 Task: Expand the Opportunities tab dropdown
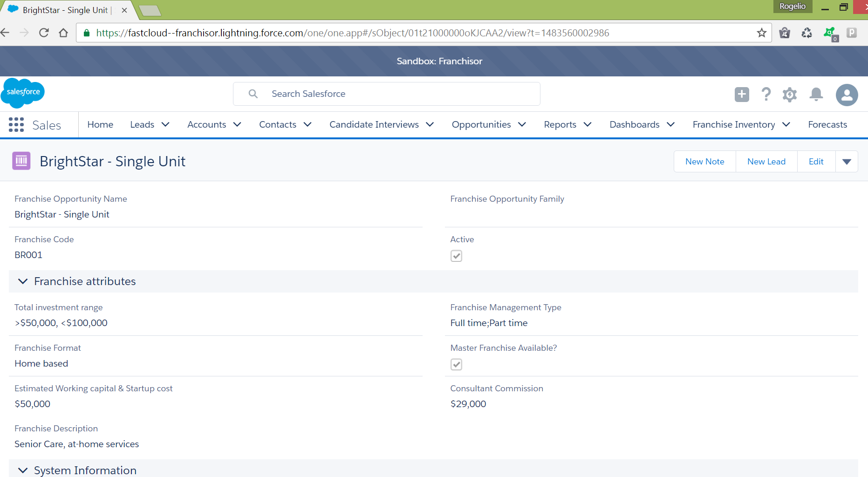pyautogui.click(x=522, y=124)
